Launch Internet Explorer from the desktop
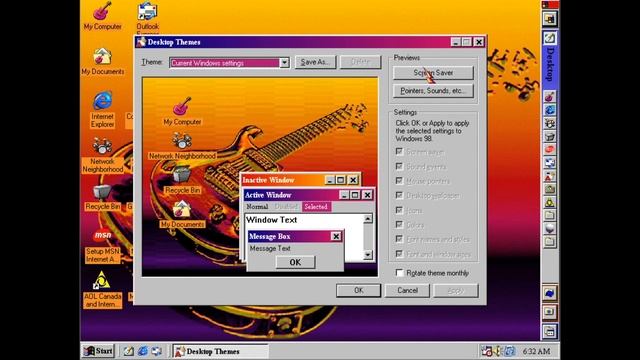The image size is (640, 360). click(x=102, y=101)
